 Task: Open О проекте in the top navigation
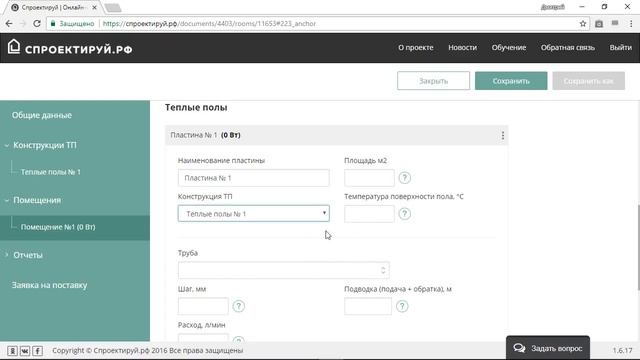coord(416,48)
